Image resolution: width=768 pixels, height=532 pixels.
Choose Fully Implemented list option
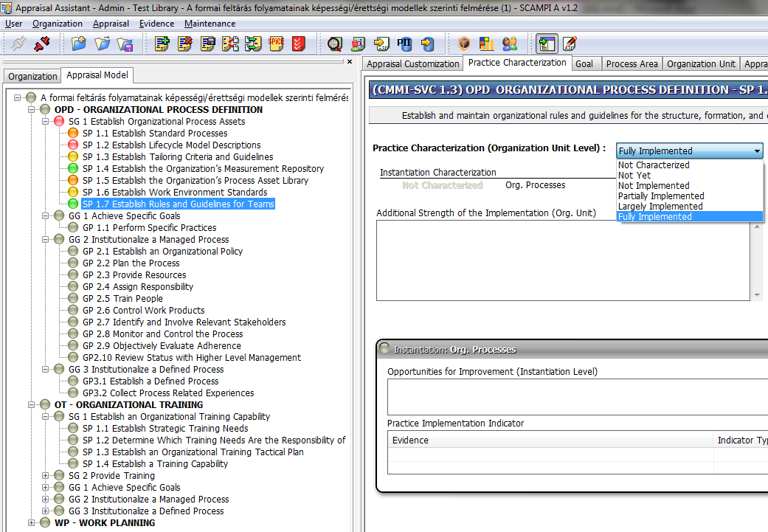[x=690, y=216]
